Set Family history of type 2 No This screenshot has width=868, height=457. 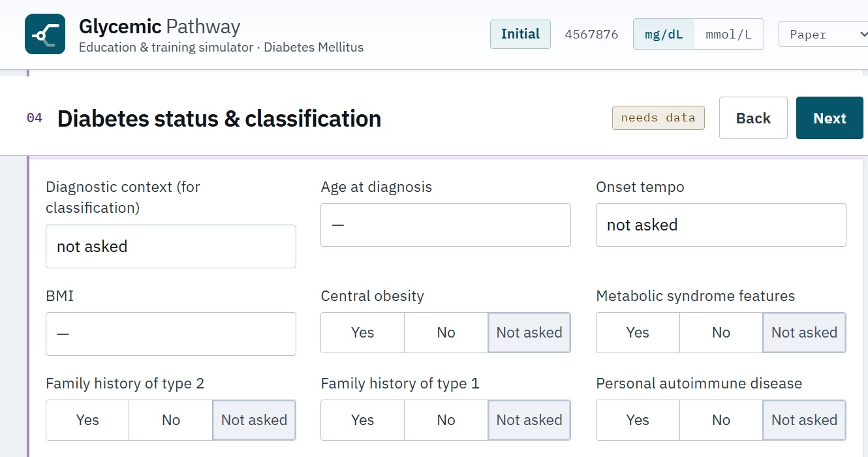(171, 420)
